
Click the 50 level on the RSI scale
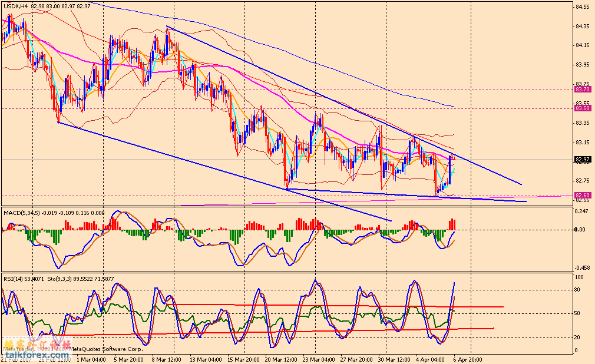pyautogui.click(x=577, y=313)
